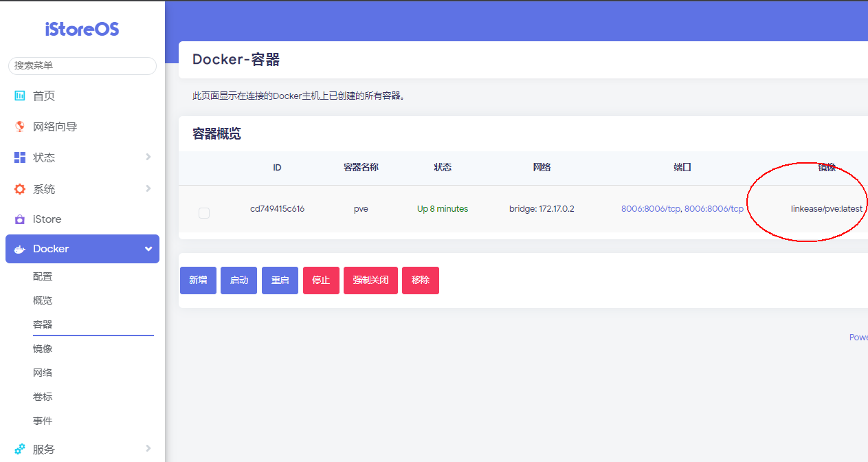The width and height of the screenshot is (868, 462).
Task: Click the Docker whale icon
Action: 20,249
